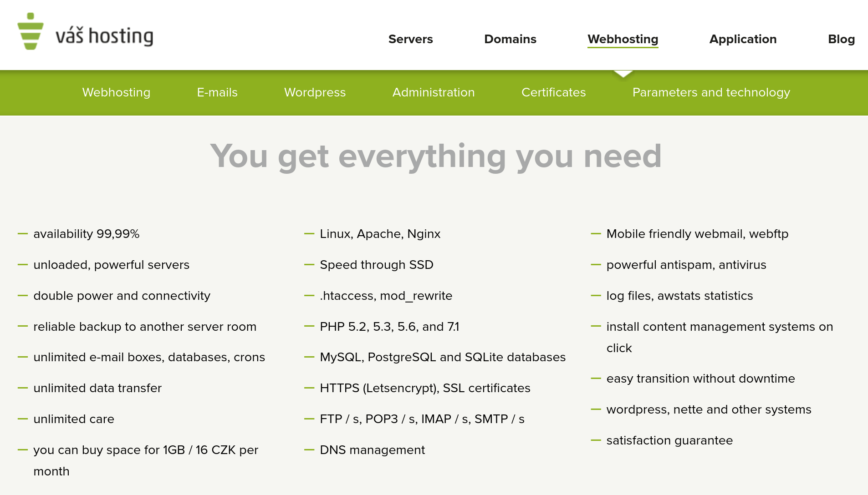Select the Webhosting main menu item
868x495 pixels.
click(x=623, y=39)
